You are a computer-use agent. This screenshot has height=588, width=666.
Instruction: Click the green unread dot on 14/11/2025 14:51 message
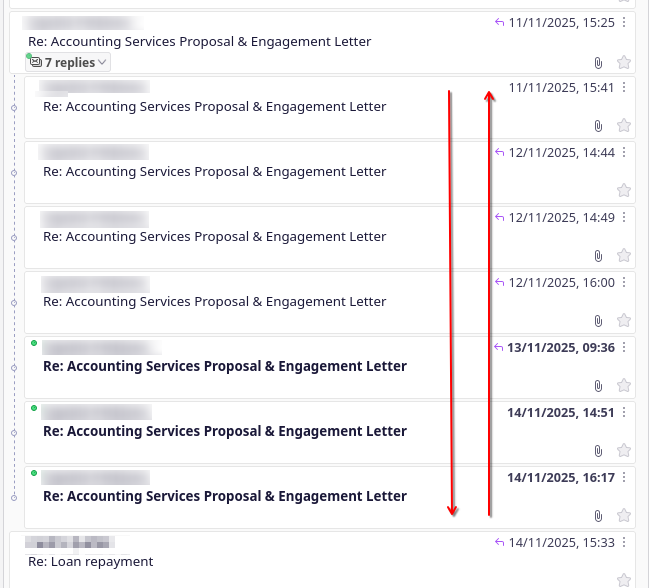pyautogui.click(x=34, y=408)
